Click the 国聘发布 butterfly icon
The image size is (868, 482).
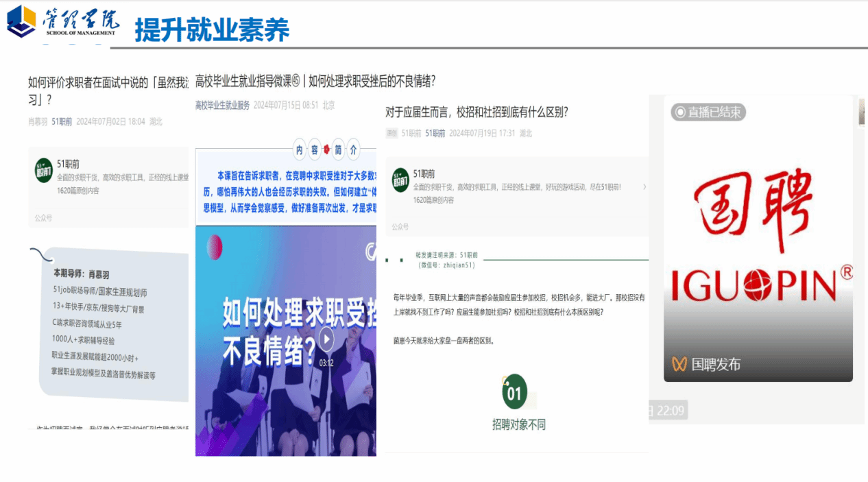(679, 364)
